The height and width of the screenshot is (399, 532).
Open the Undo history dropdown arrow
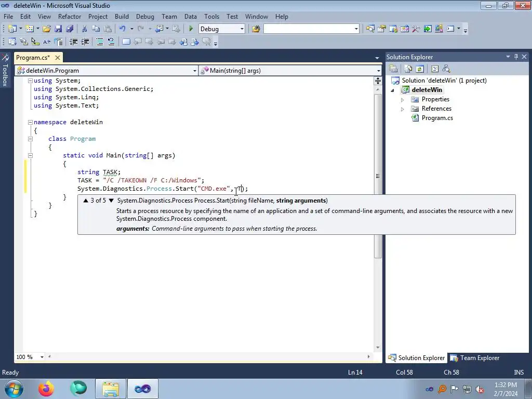[x=131, y=29]
